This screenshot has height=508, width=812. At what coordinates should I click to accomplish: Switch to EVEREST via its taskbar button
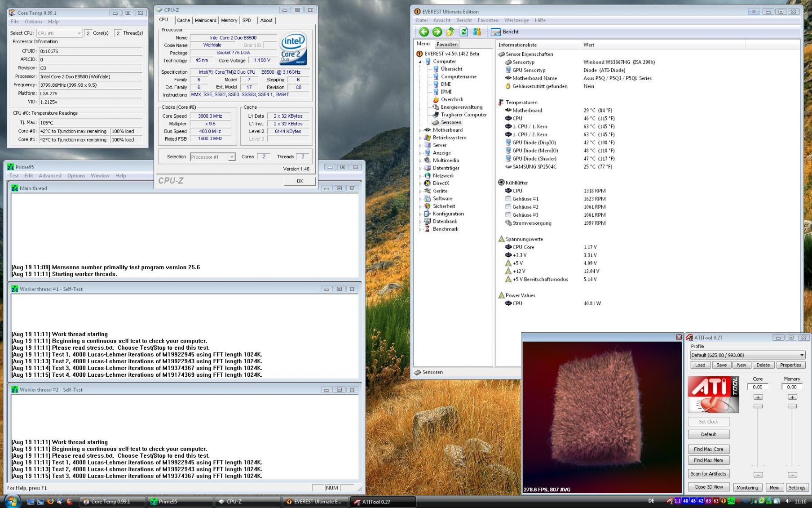pyautogui.click(x=315, y=502)
